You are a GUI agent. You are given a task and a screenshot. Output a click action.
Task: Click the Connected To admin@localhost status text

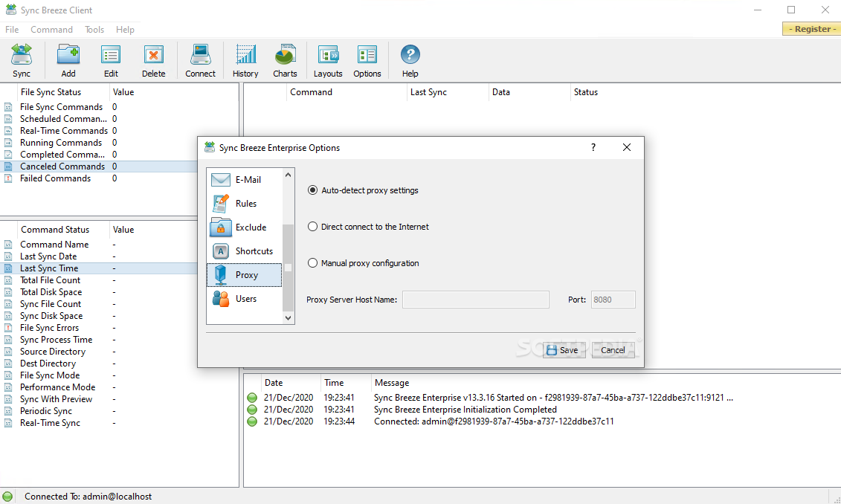[x=88, y=497]
